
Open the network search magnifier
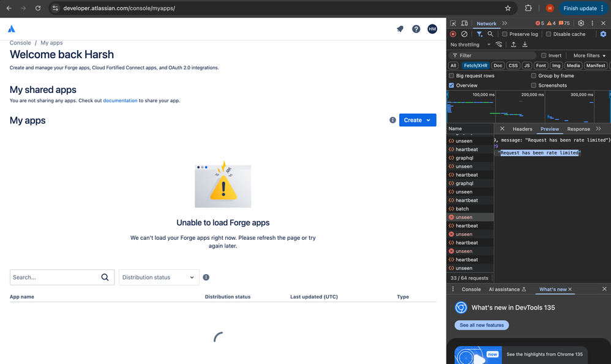click(490, 34)
